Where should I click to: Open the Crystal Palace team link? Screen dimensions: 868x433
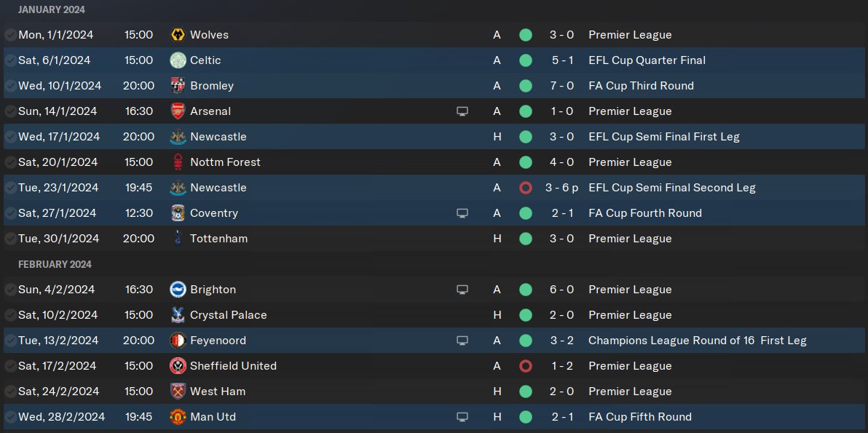tap(228, 315)
